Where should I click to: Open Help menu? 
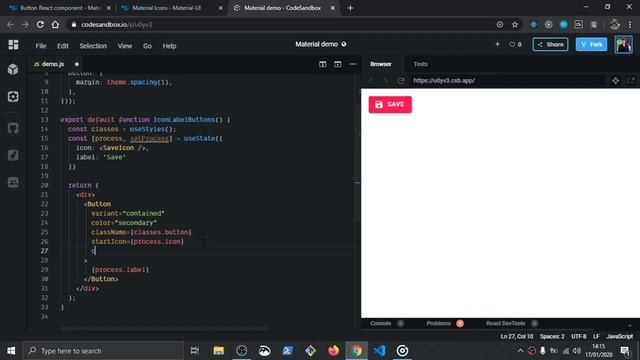pyautogui.click(x=169, y=46)
